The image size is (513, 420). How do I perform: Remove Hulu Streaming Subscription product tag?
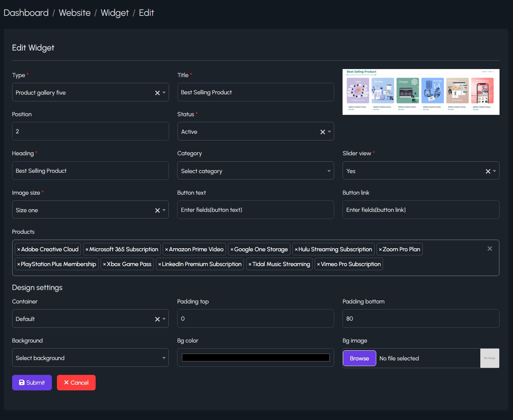(x=296, y=250)
